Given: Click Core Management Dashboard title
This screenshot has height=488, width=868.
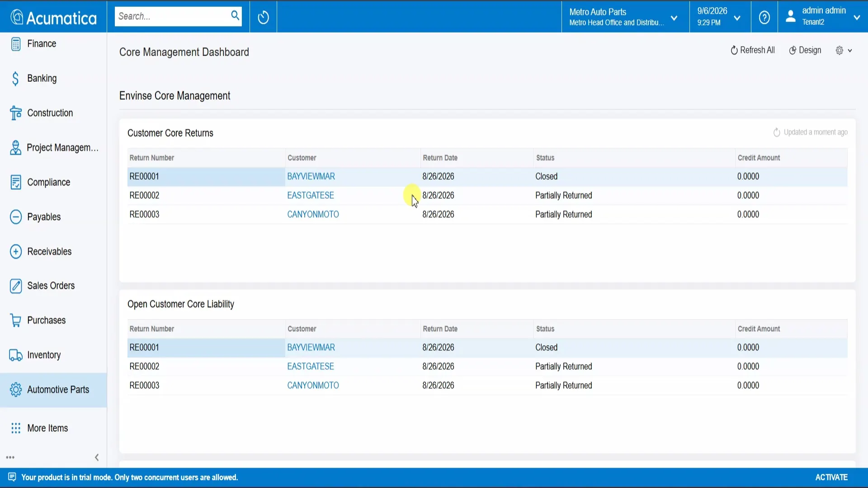Looking at the screenshot, I should (184, 52).
